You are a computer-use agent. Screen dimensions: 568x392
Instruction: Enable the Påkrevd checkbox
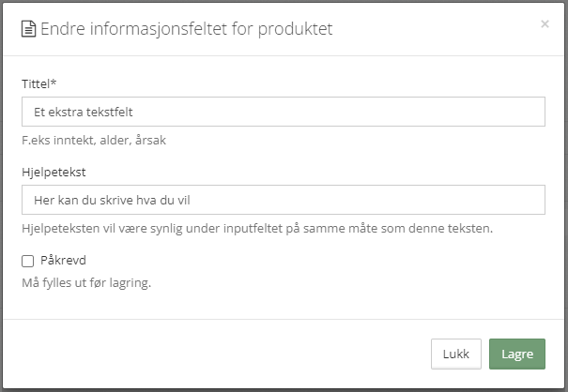coord(28,261)
